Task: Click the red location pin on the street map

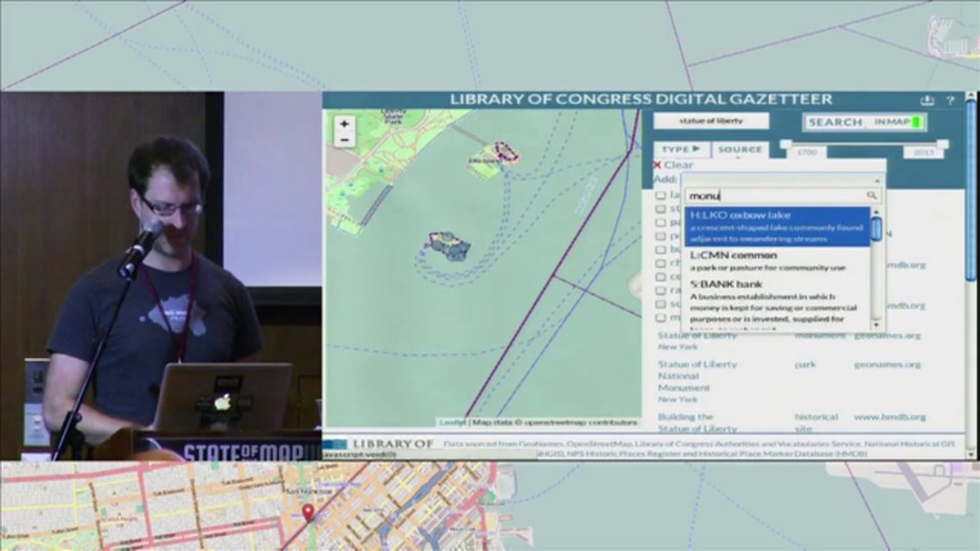Action: point(308,513)
